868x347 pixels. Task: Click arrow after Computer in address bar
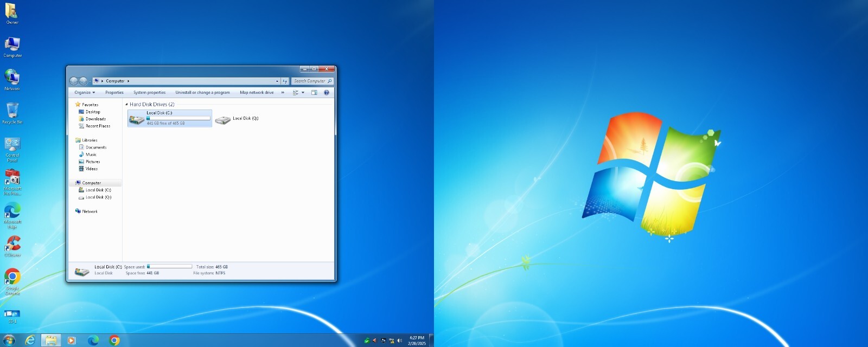click(x=129, y=81)
